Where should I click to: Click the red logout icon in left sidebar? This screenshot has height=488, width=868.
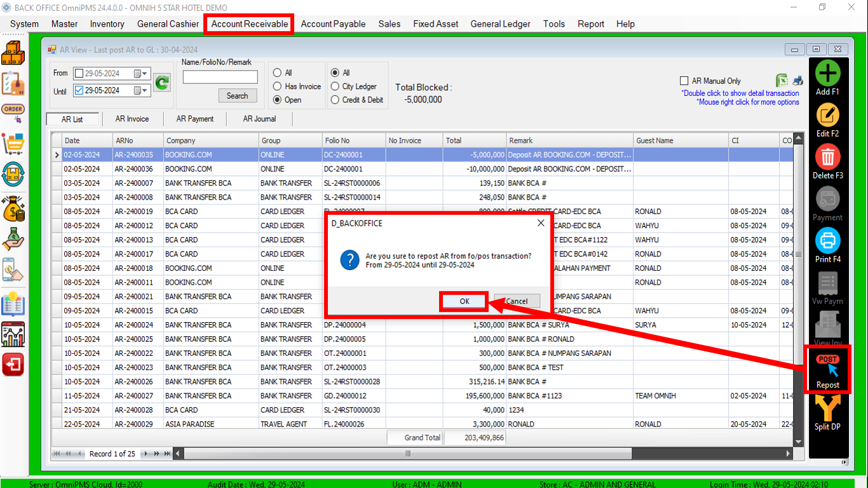point(13,365)
